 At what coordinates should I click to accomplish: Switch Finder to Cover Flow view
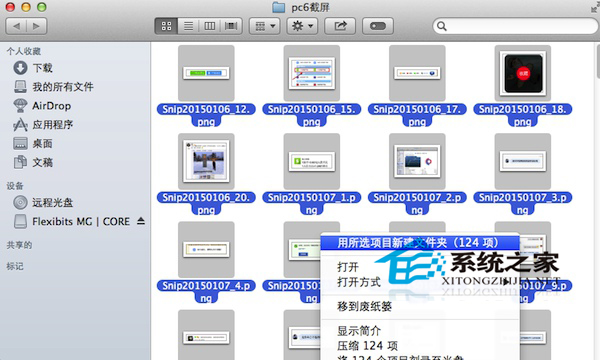pyautogui.click(x=231, y=26)
